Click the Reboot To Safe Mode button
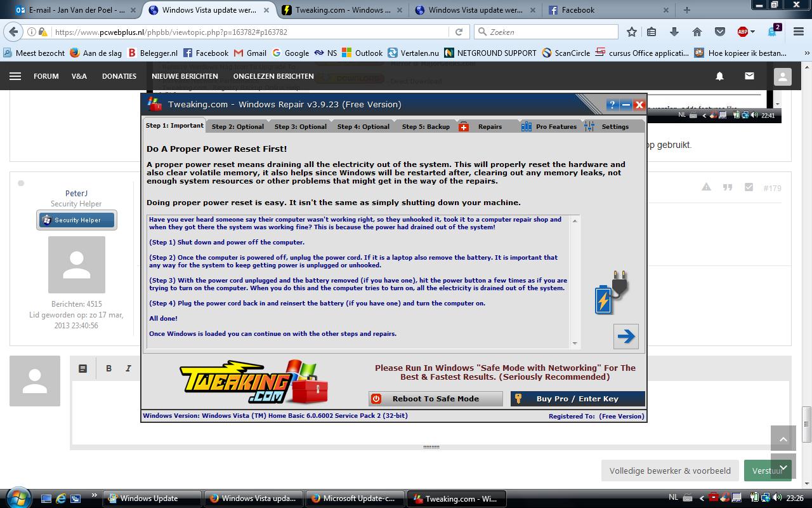812x508 pixels. pos(436,399)
